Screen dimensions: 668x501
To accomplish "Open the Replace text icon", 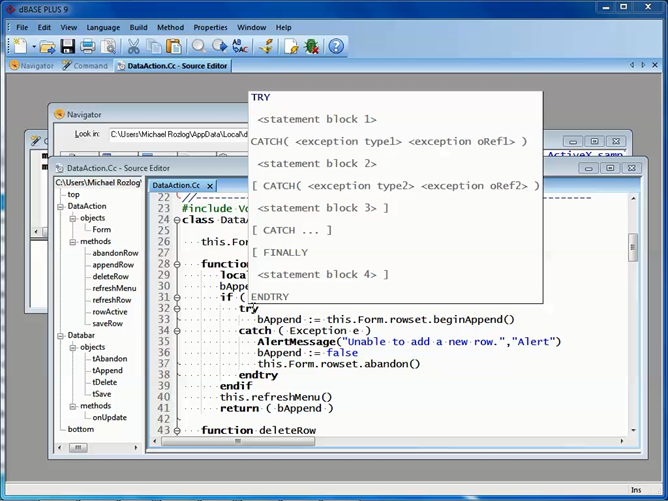I will tap(240, 46).
